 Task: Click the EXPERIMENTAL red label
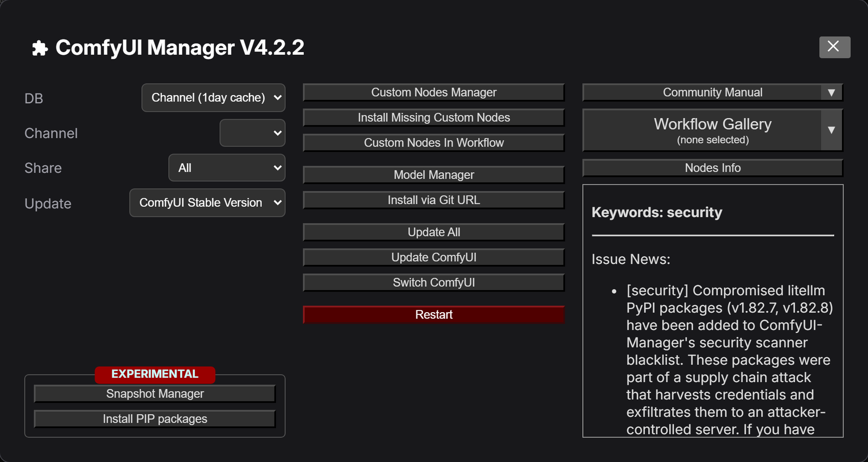pos(155,374)
